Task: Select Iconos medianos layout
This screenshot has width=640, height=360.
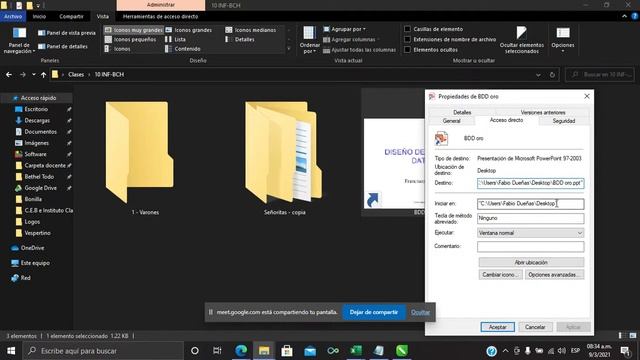Action: click(251, 30)
